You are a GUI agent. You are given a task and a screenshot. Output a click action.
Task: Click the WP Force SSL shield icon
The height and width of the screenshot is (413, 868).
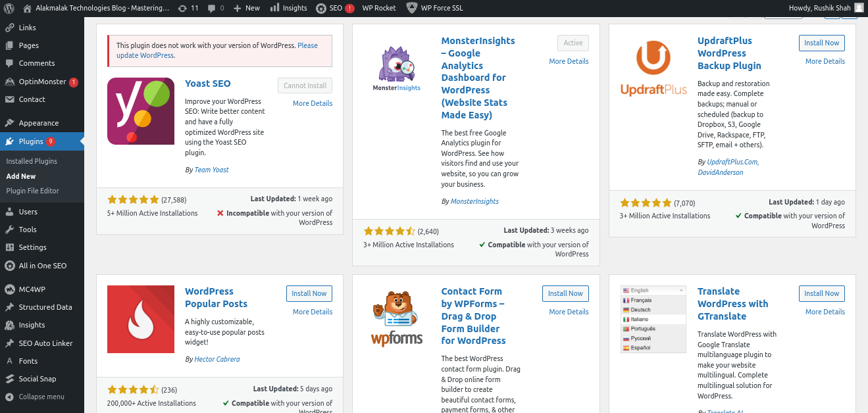(411, 8)
